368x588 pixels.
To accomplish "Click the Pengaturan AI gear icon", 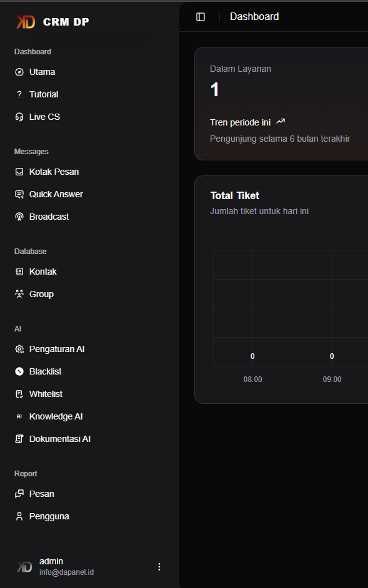I will [x=19, y=349].
